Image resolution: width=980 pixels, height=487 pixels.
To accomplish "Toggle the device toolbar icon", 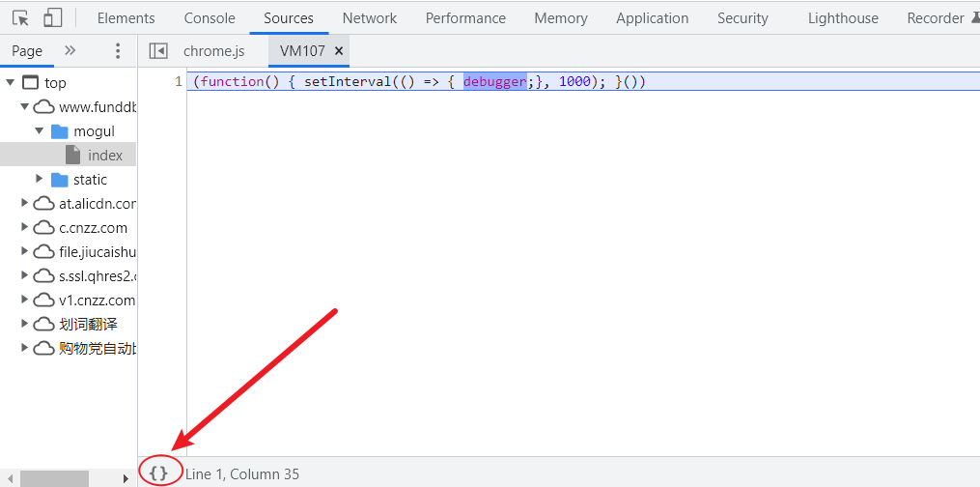I will [x=52, y=18].
